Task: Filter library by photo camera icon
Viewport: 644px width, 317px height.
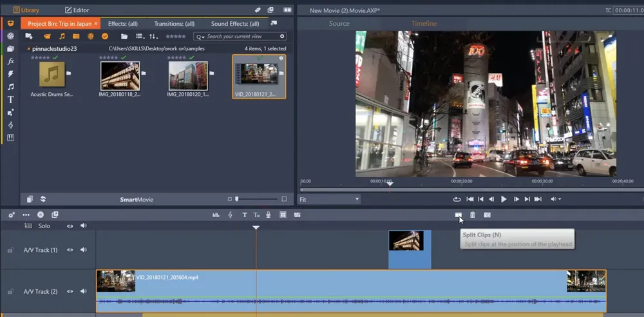Action: [76, 36]
